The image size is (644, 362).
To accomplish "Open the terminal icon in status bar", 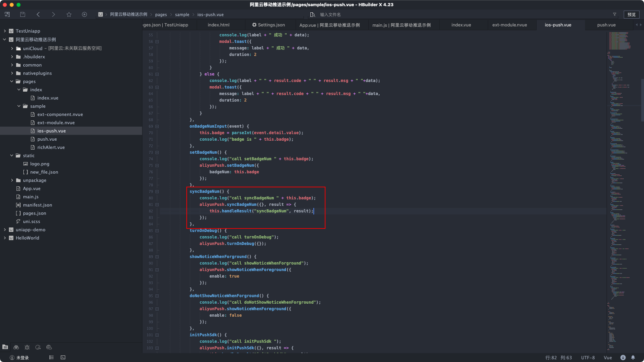I will pos(63,358).
